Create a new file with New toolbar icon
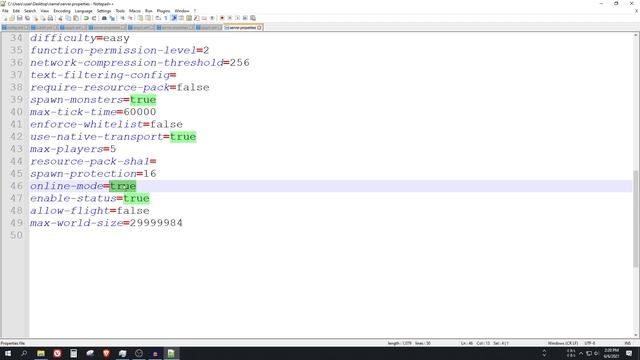 [5, 18]
